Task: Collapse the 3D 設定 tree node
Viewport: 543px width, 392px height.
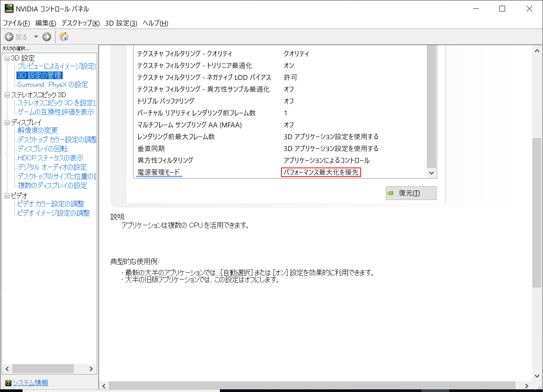Action: (x=7, y=58)
